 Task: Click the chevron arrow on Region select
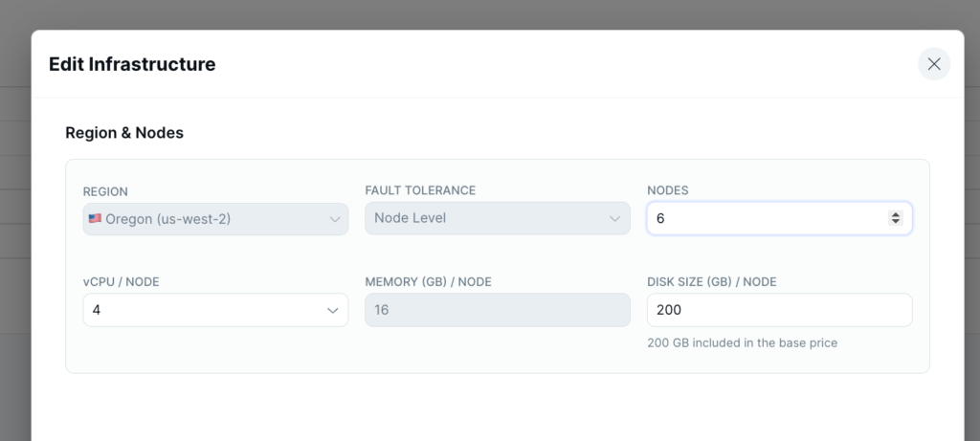tap(335, 219)
